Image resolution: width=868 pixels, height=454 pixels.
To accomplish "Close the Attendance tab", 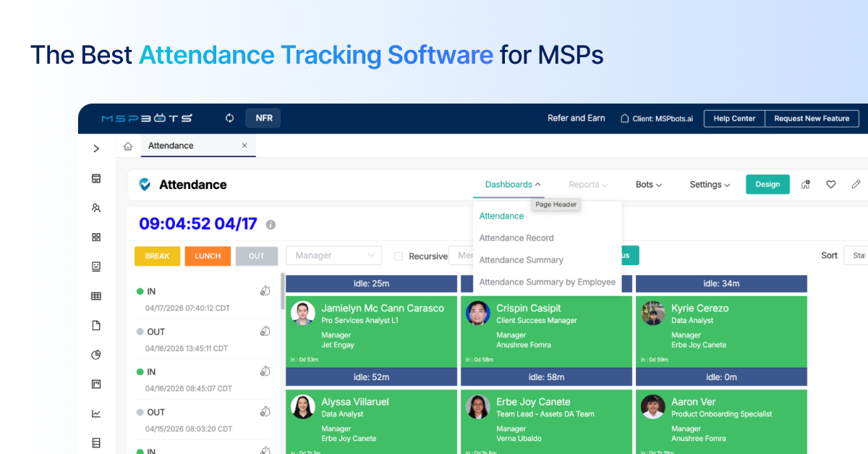I will (244, 146).
